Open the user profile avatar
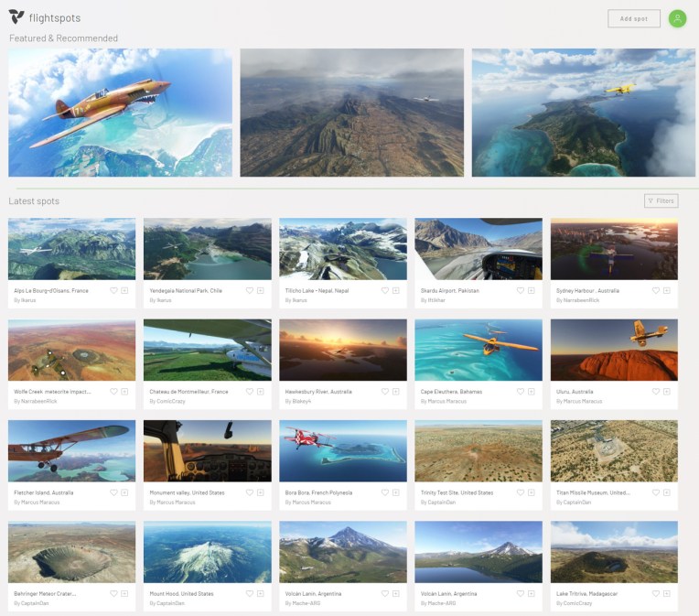 pyautogui.click(x=677, y=18)
